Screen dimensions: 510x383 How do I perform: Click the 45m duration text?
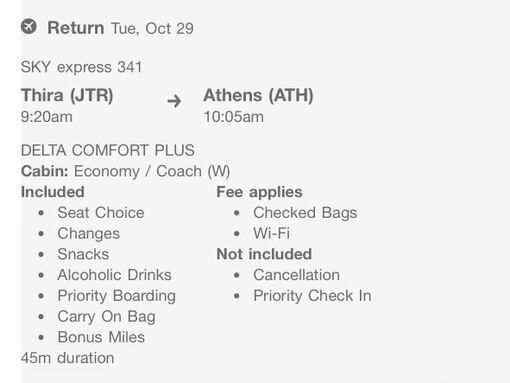(67, 358)
